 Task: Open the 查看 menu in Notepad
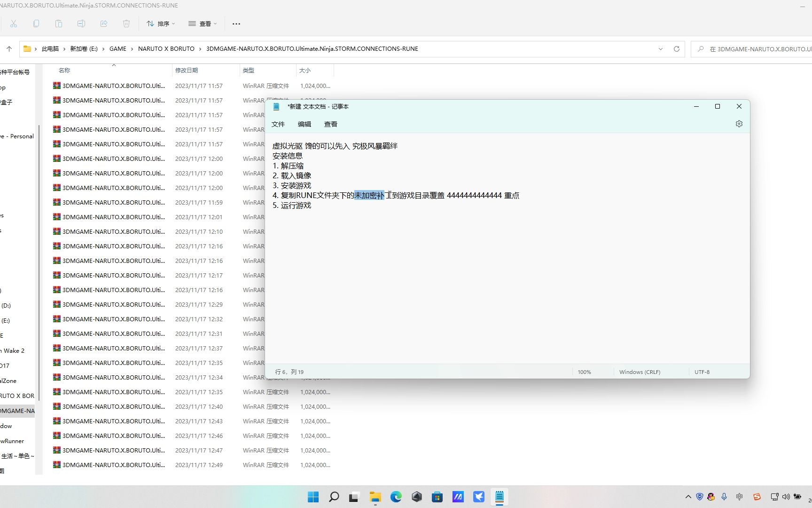click(x=331, y=124)
